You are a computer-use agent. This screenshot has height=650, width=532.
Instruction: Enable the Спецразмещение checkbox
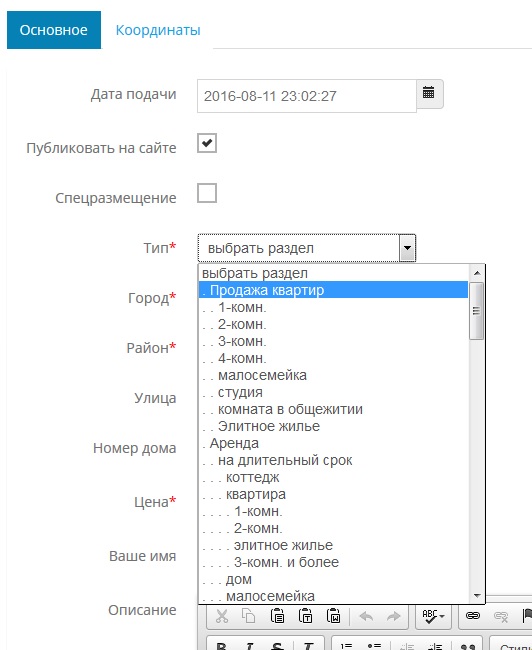point(207,193)
